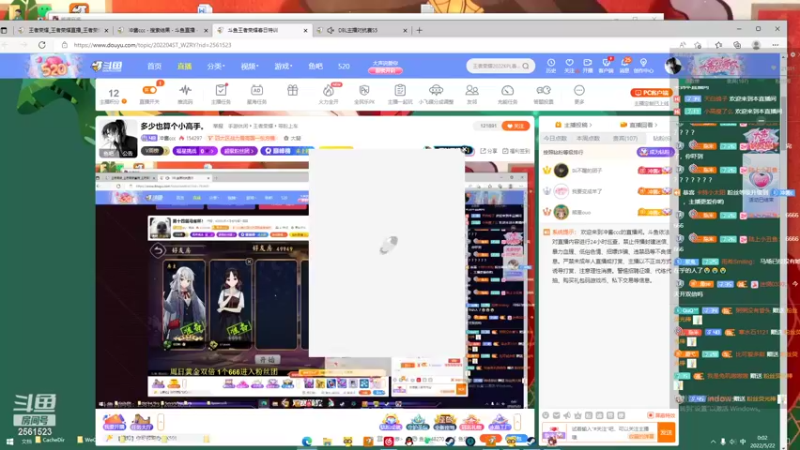Click the taskbar date and time
The height and width of the screenshot is (450, 800).
(762, 441)
